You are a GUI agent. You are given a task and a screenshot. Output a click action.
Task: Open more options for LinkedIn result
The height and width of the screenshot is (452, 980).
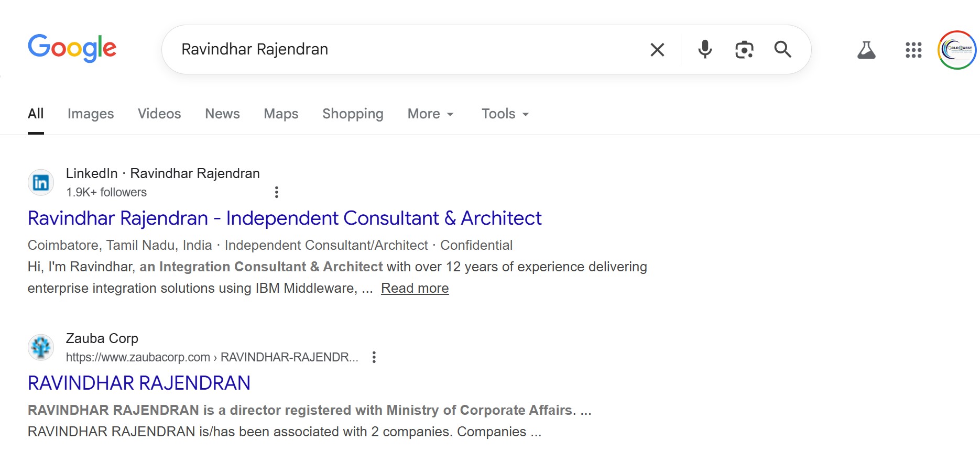(277, 192)
